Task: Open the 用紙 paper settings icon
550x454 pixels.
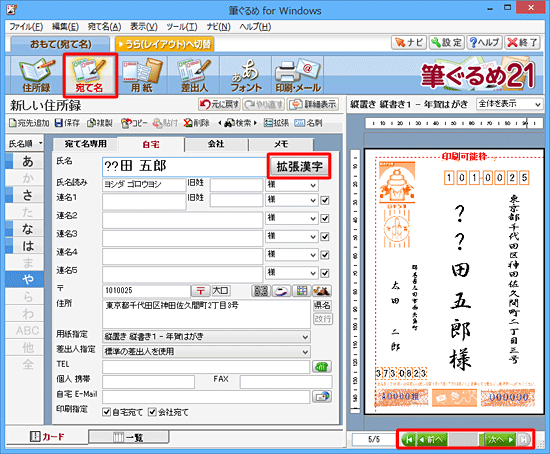Action: click(x=142, y=75)
